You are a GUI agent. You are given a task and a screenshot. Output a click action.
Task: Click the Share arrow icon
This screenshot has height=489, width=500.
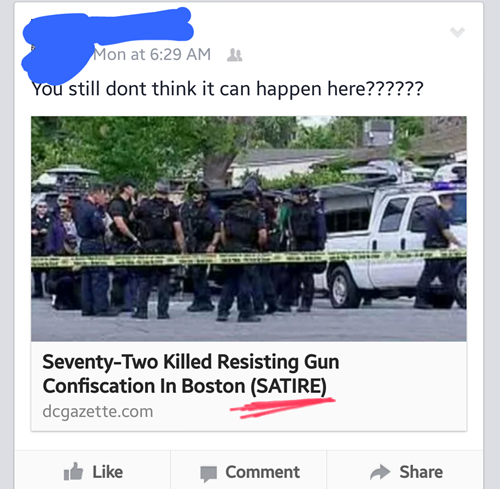point(380,472)
